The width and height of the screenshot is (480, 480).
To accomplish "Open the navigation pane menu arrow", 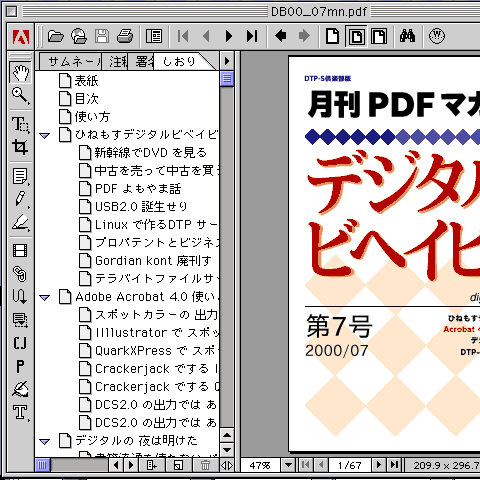I will tap(227, 61).
